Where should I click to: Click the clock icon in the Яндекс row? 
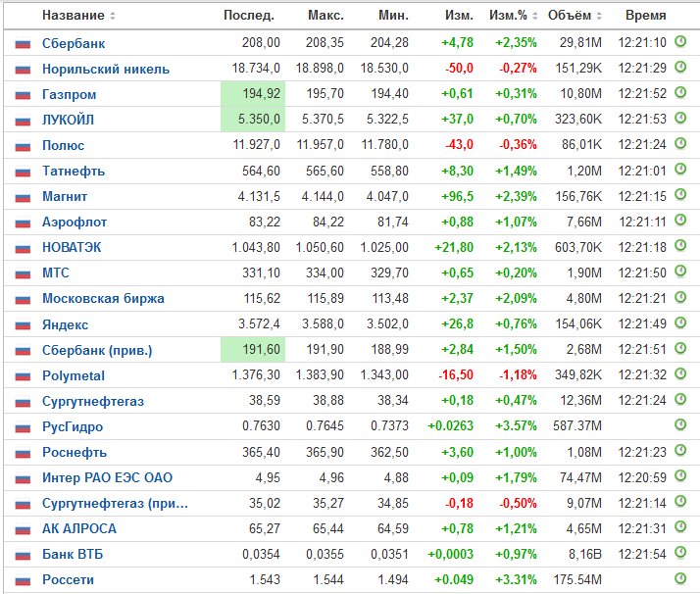pyautogui.click(x=680, y=322)
